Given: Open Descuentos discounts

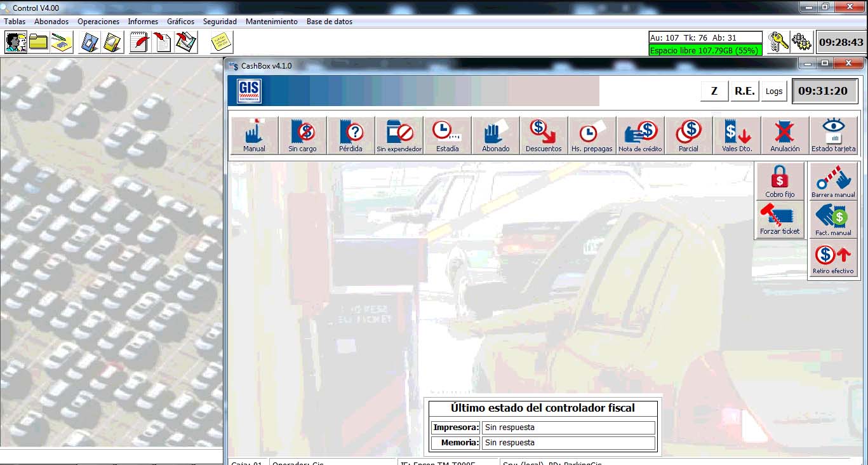Looking at the screenshot, I should coord(544,135).
